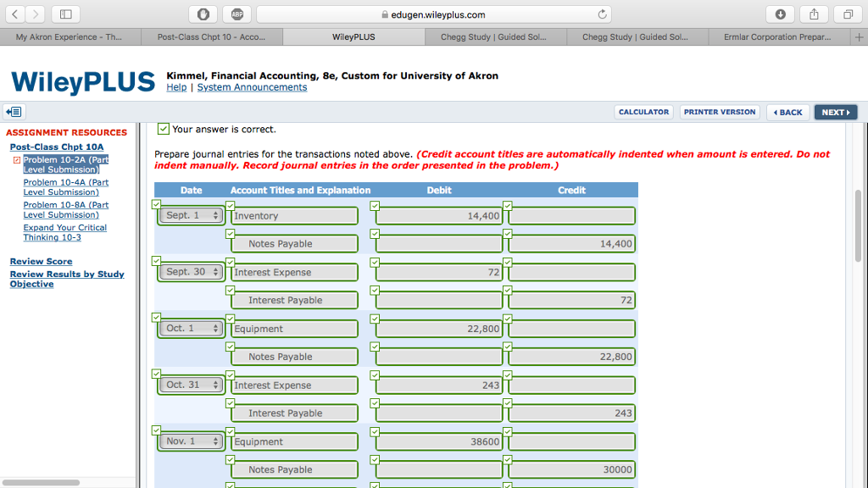Click the Back button
This screenshot has height=488, width=868.
tap(788, 113)
